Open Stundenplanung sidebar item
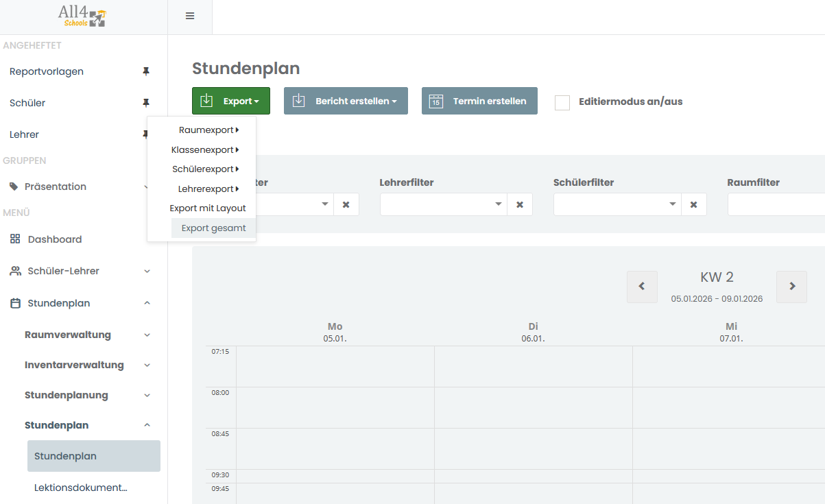825x504 pixels. 67,395
